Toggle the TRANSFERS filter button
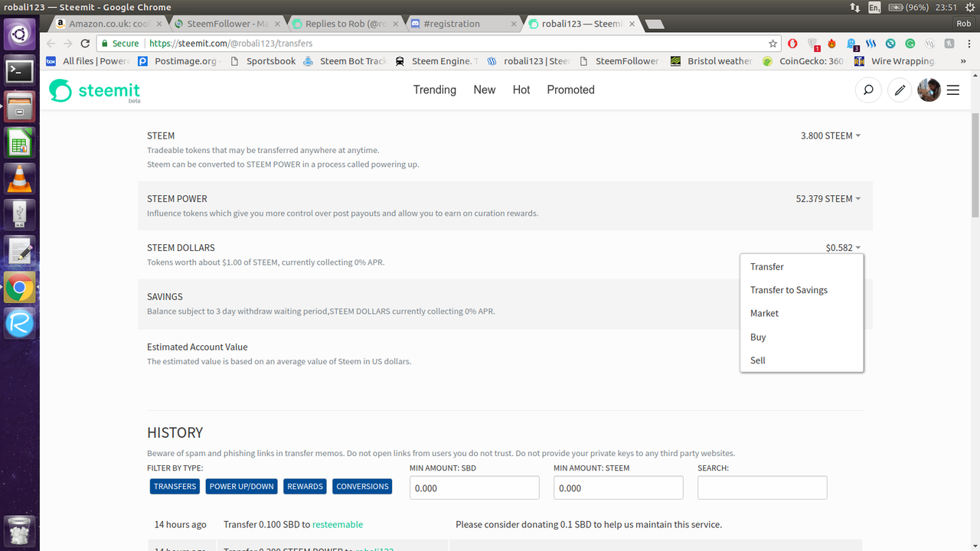Screen dimensions: 980x551 click(x=175, y=487)
